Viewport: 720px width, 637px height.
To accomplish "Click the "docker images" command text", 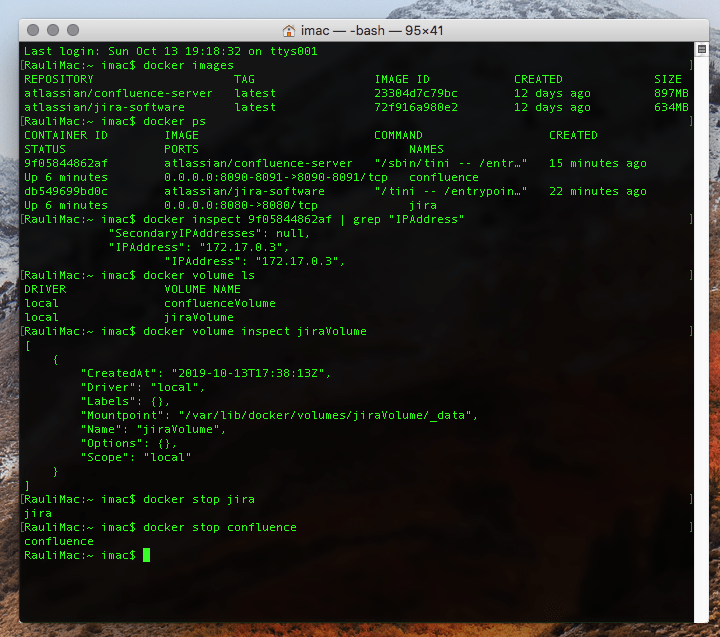I will pos(188,65).
